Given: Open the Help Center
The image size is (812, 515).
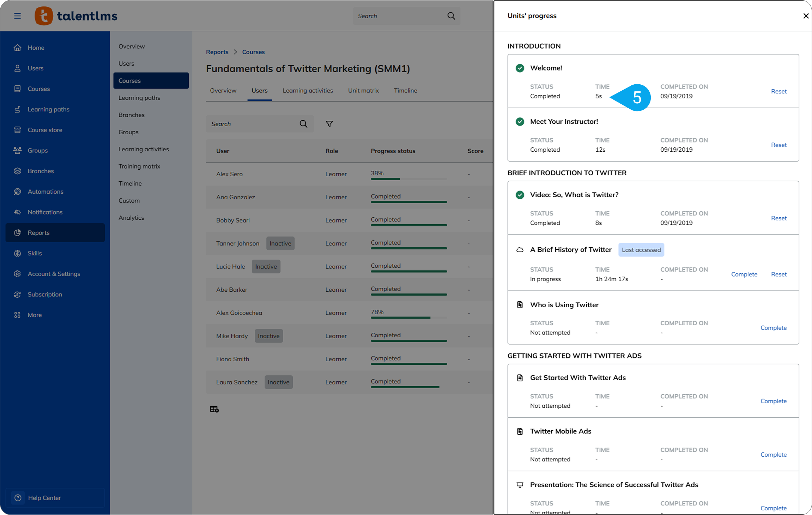Looking at the screenshot, I should click(x=55, y=498).
